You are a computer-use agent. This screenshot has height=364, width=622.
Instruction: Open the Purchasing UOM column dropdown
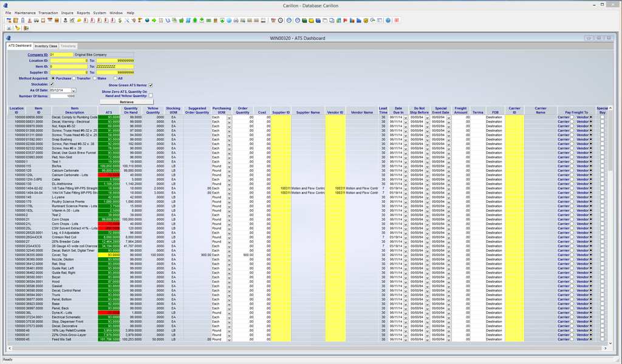point(228,117)
